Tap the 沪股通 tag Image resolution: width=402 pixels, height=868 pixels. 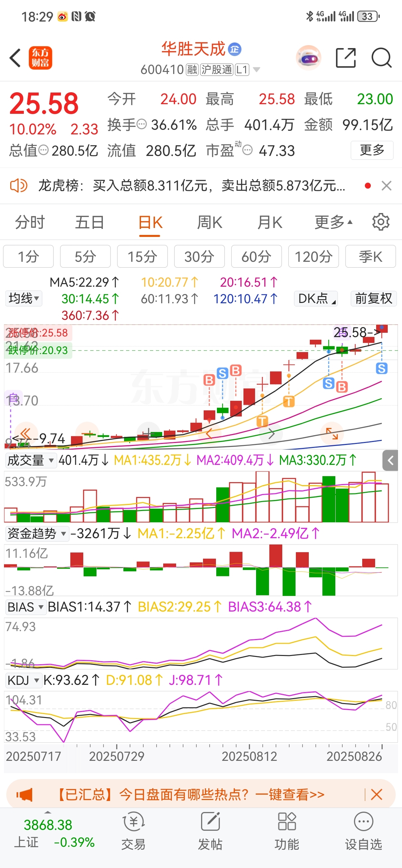click(x=217, y=70)
